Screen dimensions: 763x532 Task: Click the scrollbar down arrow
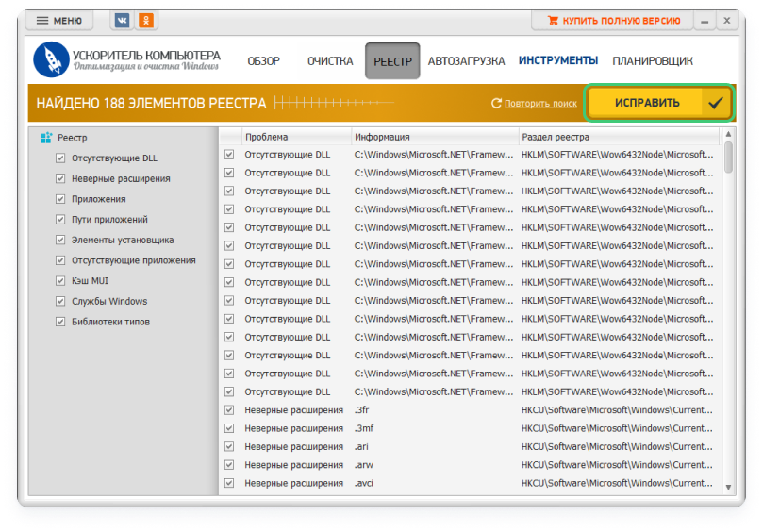click(728, 488)
